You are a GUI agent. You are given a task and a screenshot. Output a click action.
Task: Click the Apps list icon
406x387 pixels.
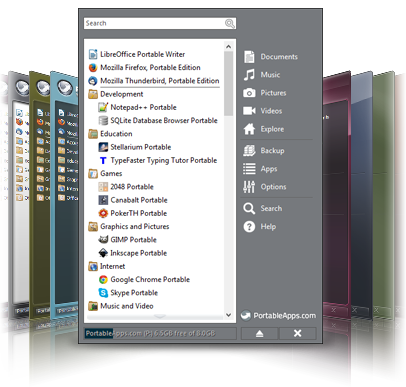[x=249, y=169]
